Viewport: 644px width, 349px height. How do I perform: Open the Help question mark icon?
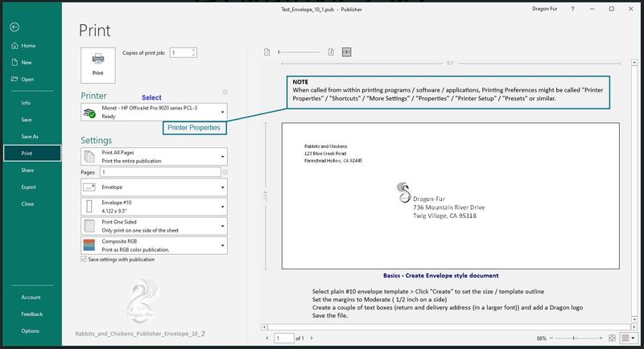[x=572, y=8]
